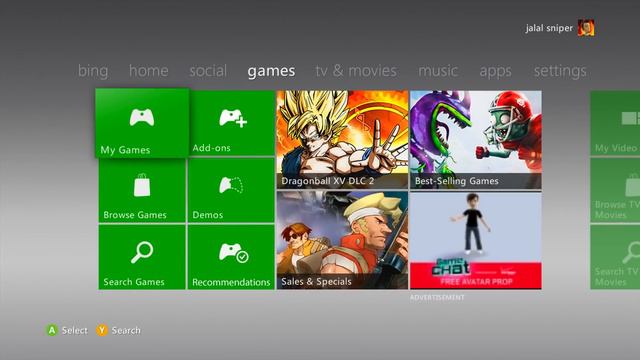Click the Add-ons label
This screenshot has width=640, height=360.
tap(211, 148)
